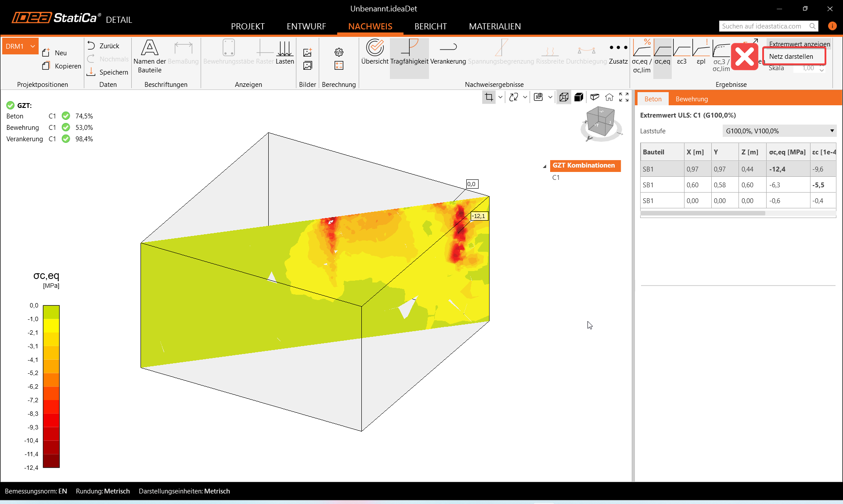
Task: Click the home view icon
Action: click(609, 97)
